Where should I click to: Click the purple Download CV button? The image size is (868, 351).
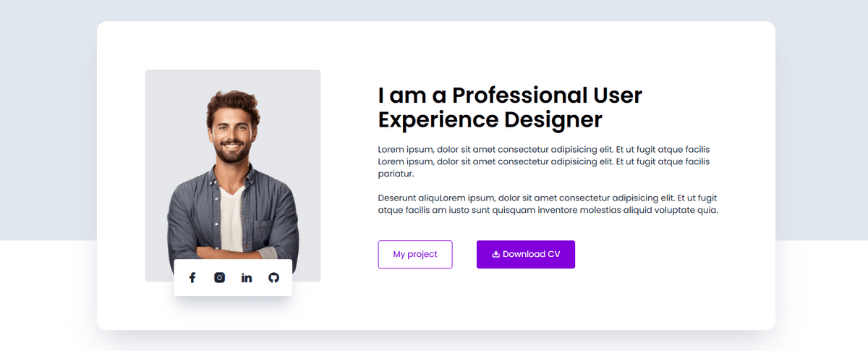[526, 255]
